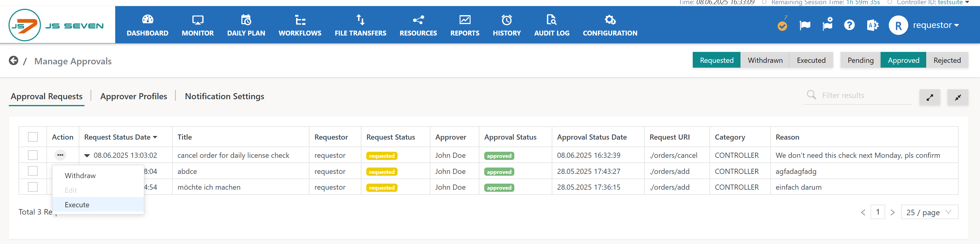Toggle the Withdrawn filter button
Screen dimensions: 980x244
(x=765, y=60)
